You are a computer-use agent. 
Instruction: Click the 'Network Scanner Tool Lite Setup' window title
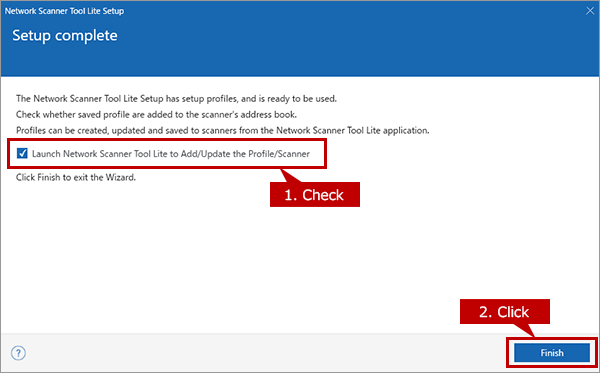64,11
